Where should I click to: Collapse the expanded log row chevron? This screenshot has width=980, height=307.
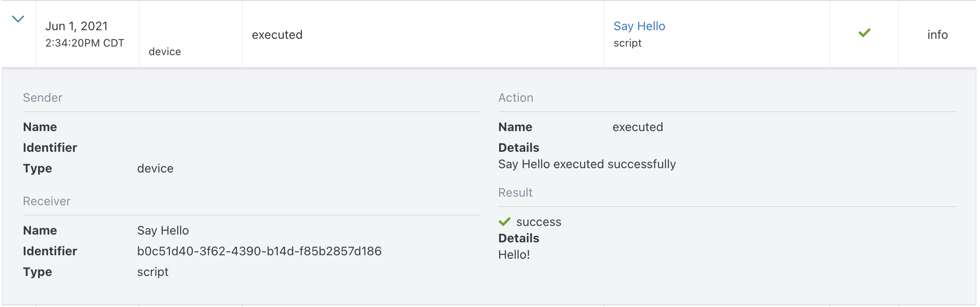click(x=18, y=19)
